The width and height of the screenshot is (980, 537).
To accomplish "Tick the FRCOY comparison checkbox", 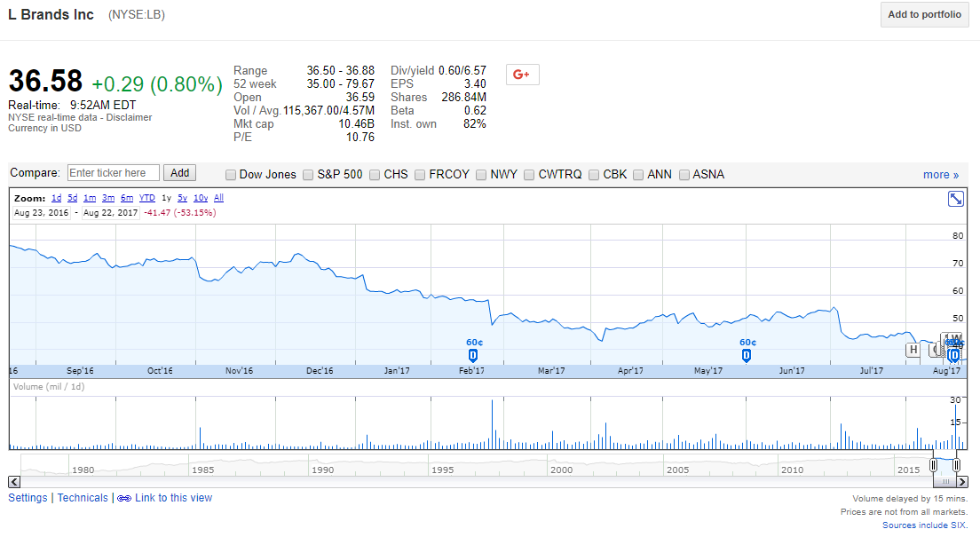I will (420, 175).
